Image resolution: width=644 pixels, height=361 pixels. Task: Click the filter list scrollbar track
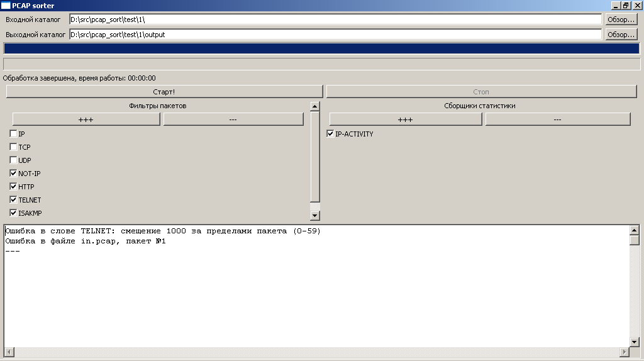pos(314,206)
